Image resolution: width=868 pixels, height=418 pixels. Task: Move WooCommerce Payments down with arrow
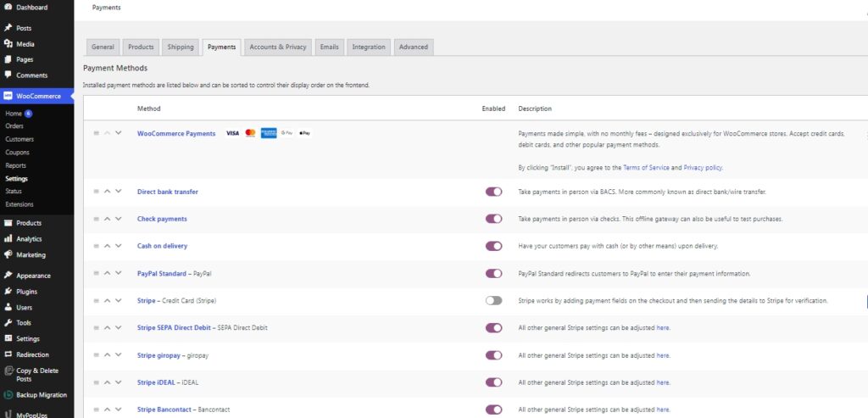click(x=118, y=133)
